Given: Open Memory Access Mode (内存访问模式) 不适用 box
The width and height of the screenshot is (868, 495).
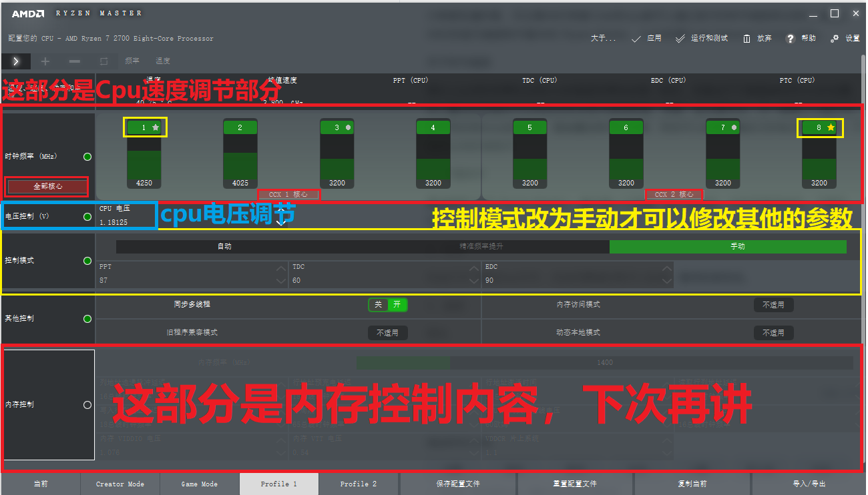Looking at the screenshot, I should (x=773, y=305).
